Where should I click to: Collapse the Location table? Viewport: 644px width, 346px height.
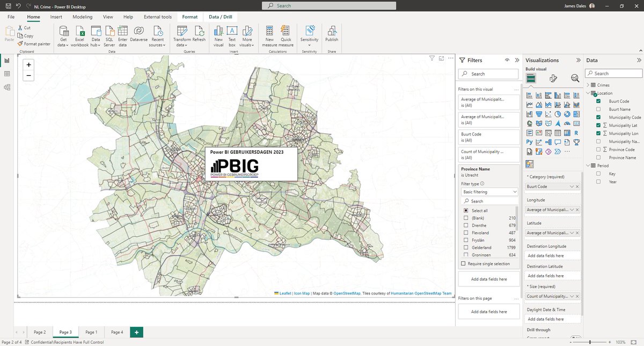587,93
